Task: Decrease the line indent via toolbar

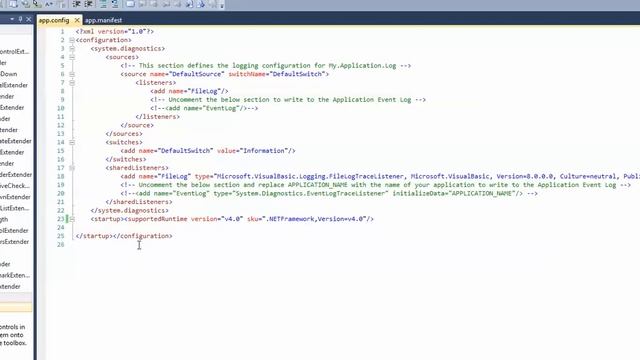Action: tap(76, 4)
